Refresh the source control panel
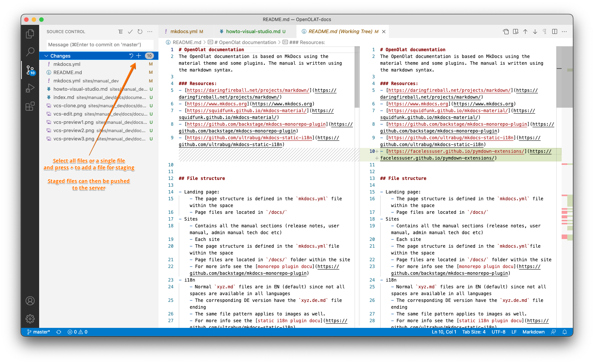Image resolution: width=594 pixels, height=364 pixels. click(x=140, y=32)
